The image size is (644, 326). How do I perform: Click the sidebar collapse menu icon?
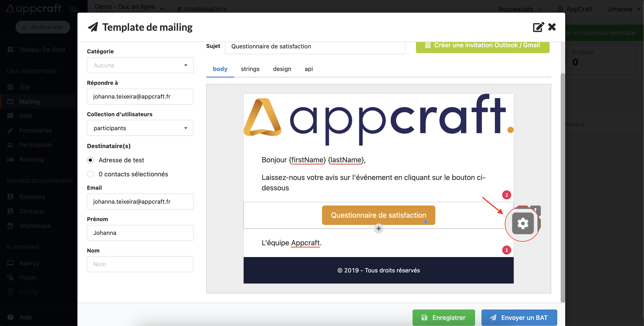73,9
